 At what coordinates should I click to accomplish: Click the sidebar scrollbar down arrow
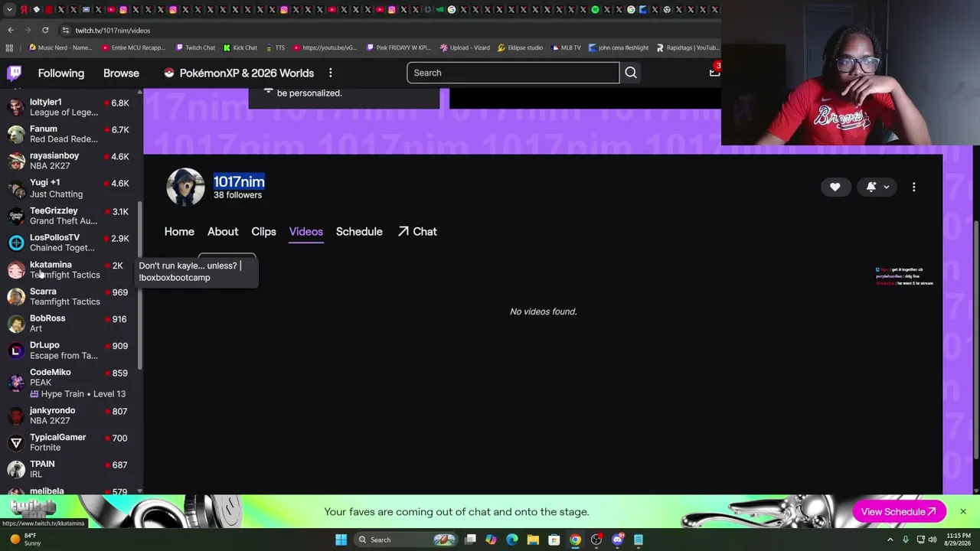click(139, 491)
